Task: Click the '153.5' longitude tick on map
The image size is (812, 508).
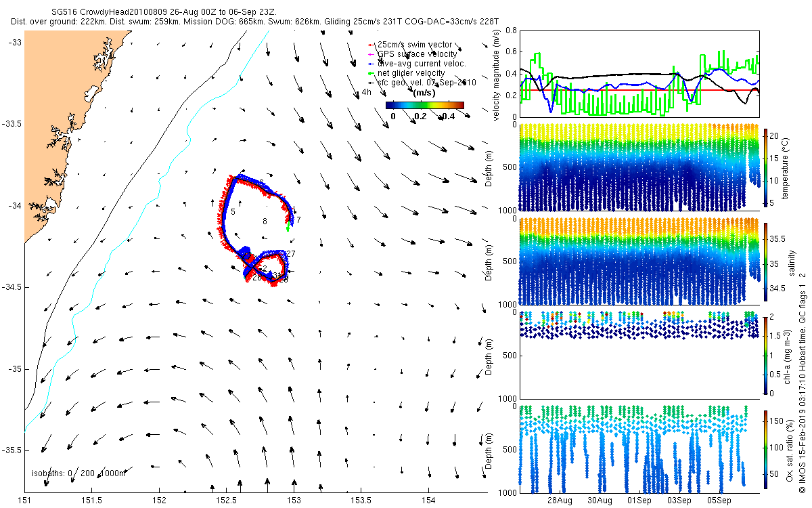Action: pyautogui.click(x=361, y=500)
